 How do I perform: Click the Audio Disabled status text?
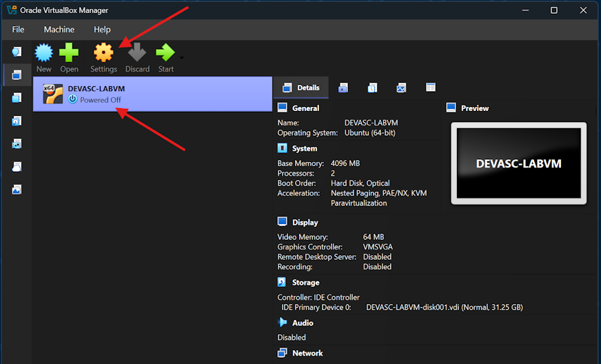292,338
